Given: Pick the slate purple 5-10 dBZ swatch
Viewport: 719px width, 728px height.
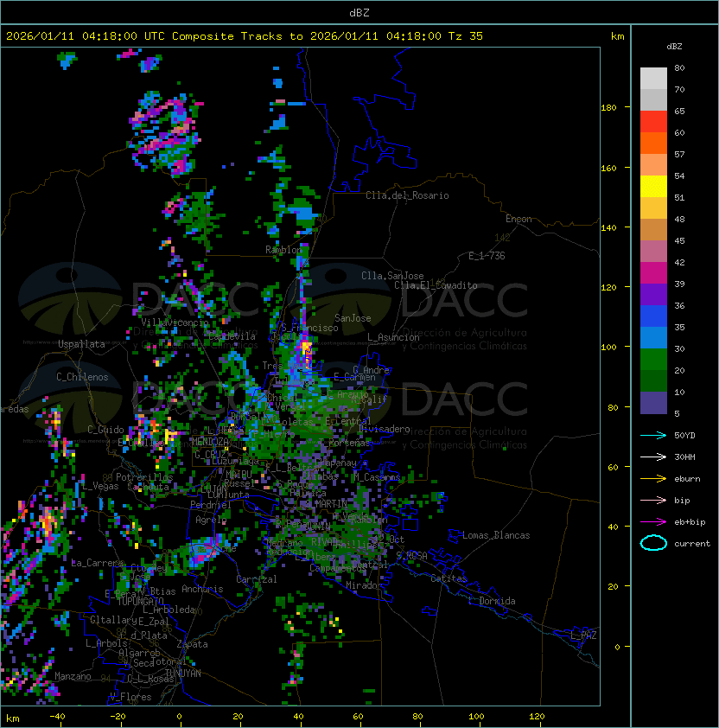Looking at the screenshot, I should coord(653,403).
